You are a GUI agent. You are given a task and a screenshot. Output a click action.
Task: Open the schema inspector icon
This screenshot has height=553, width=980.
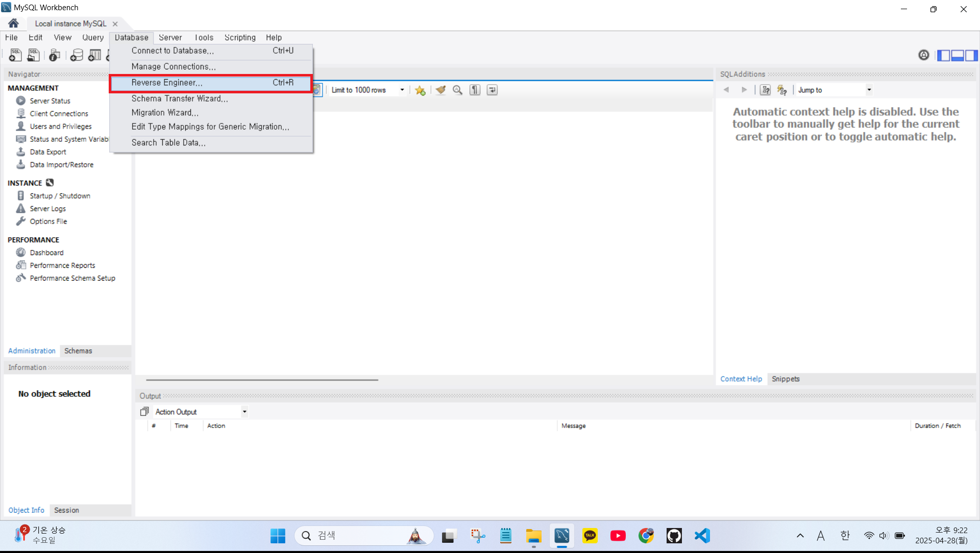(x=55, y=55)
